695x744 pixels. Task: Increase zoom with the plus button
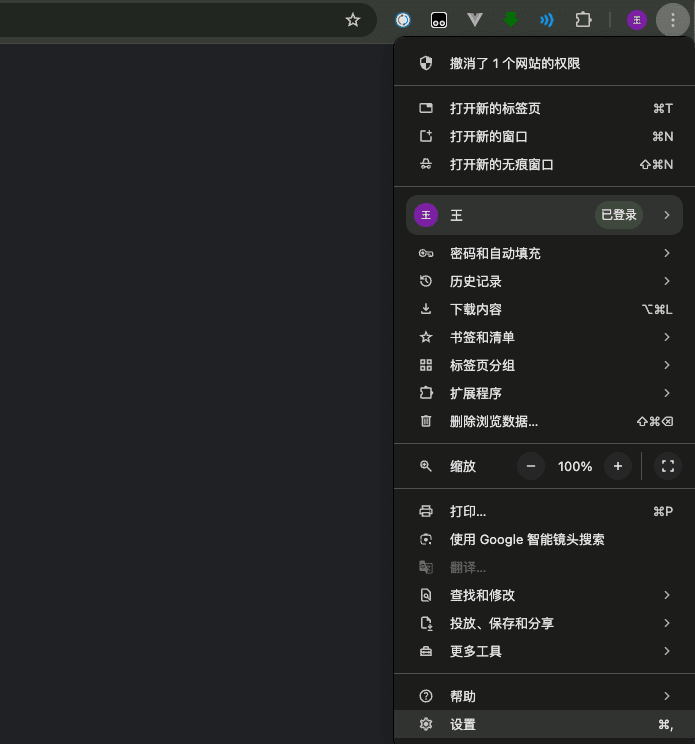coord(618,466)
